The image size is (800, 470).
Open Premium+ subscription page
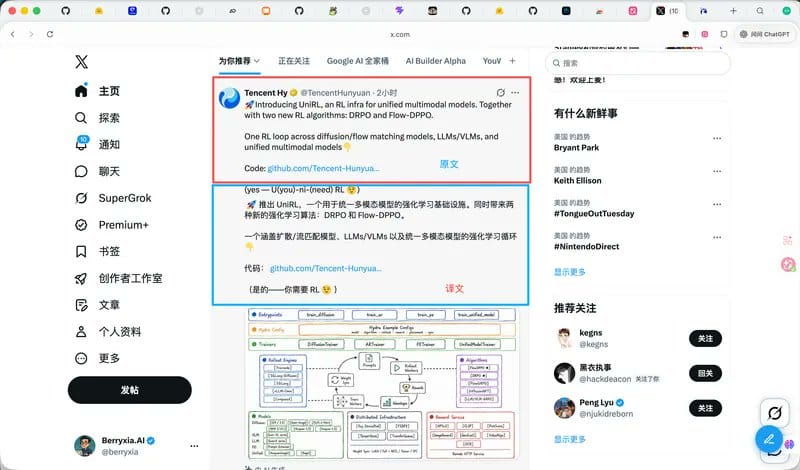(111, 225)
